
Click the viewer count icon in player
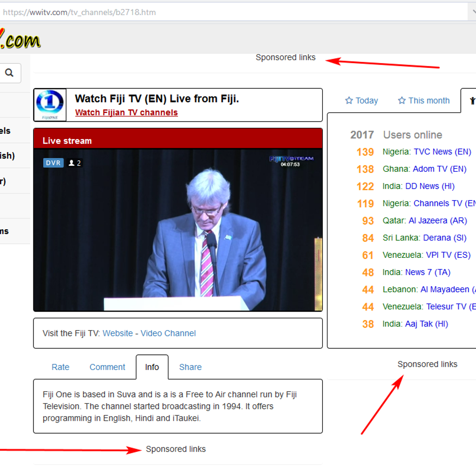[71, 163]
